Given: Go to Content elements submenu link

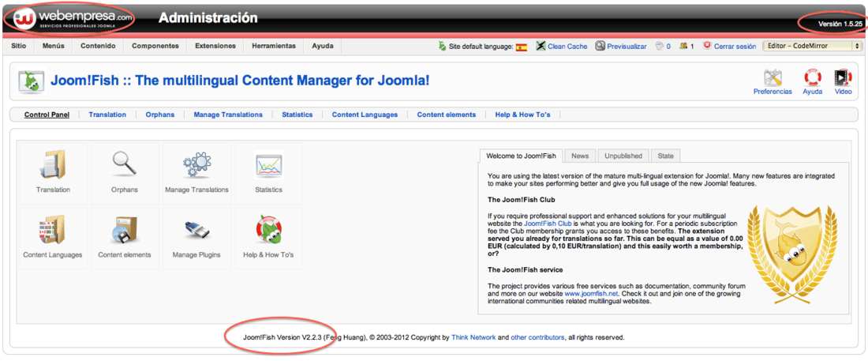Looking at the screenshot, I should point(446,115).
